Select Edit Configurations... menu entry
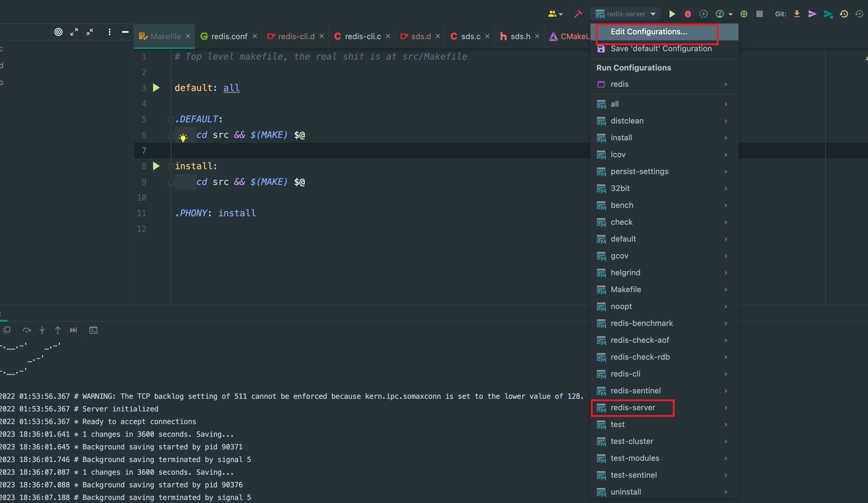868x503 pixels. [x=648, y=32]
